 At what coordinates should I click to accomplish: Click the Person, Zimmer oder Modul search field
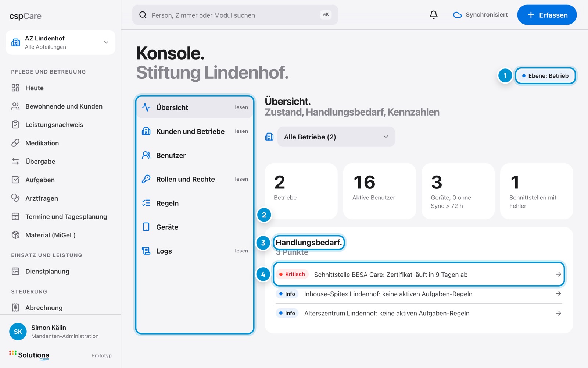point(235,15)
